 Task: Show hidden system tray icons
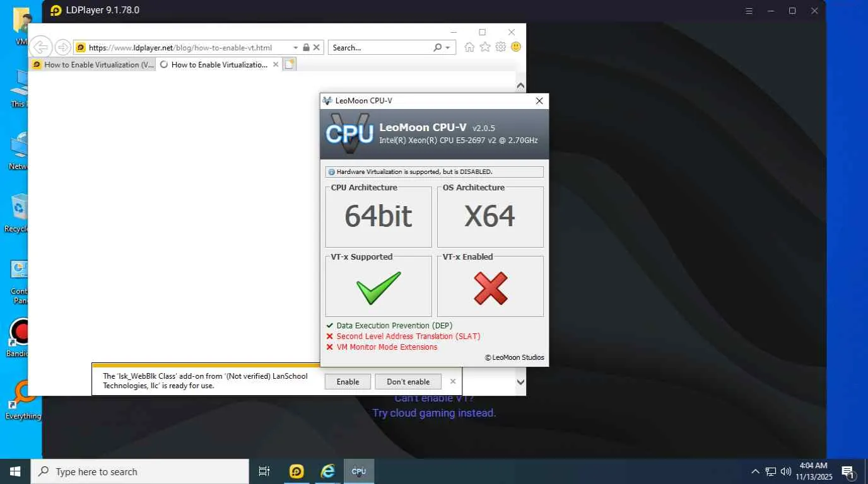pyautogui.click(x=755, y=471)
